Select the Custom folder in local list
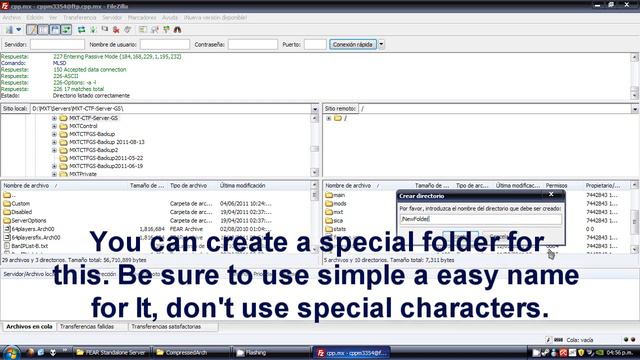640x360 pixels. pyautogui.click(x=20, y=203)
